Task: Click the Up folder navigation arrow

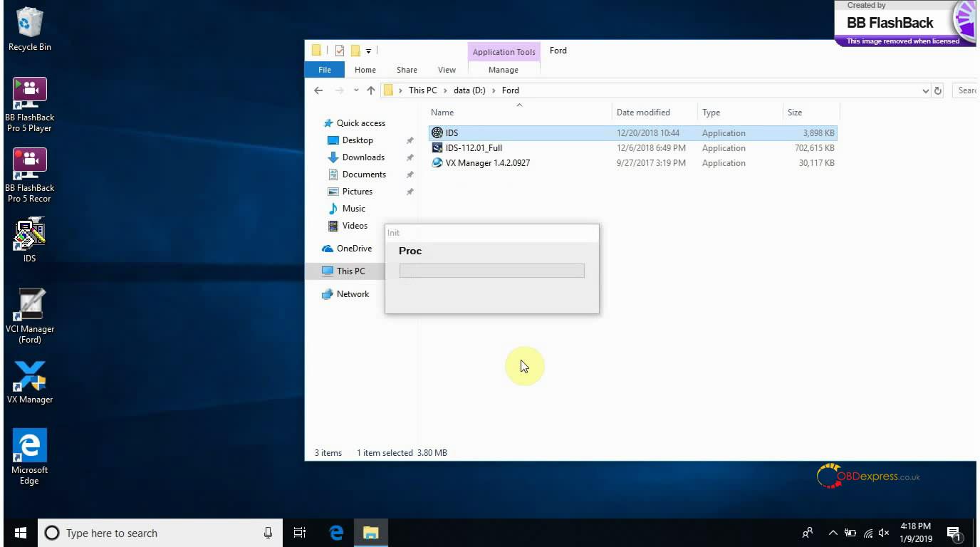Action: click(371, 90)
